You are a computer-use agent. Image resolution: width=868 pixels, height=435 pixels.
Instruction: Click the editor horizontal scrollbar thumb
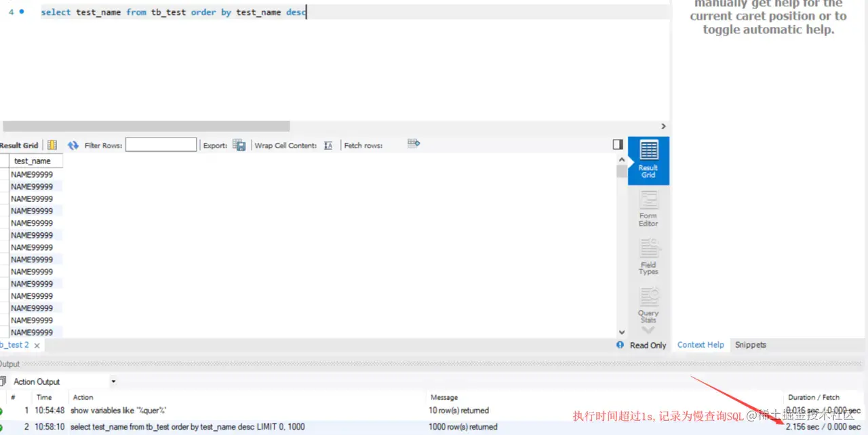[146, 126]
